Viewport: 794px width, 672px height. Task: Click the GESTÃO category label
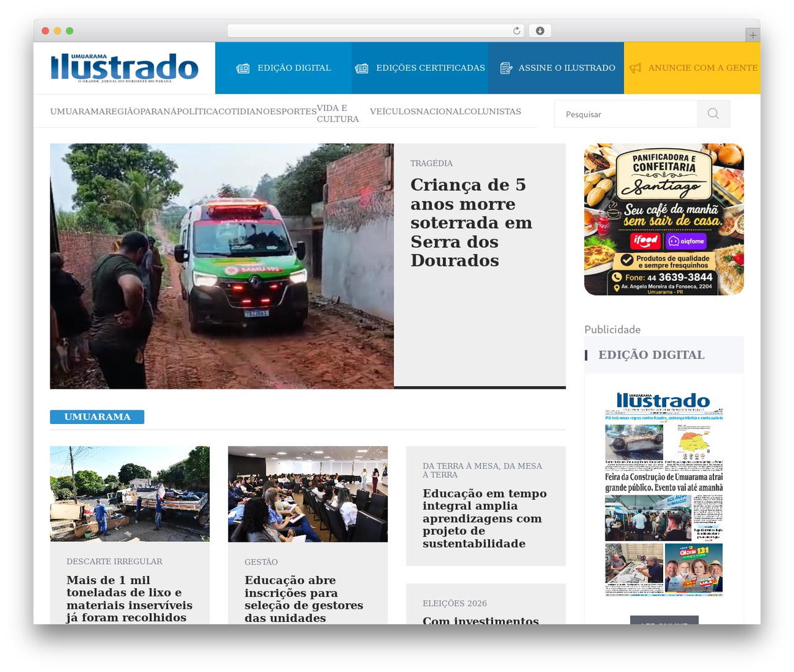(x=261, y=562)
